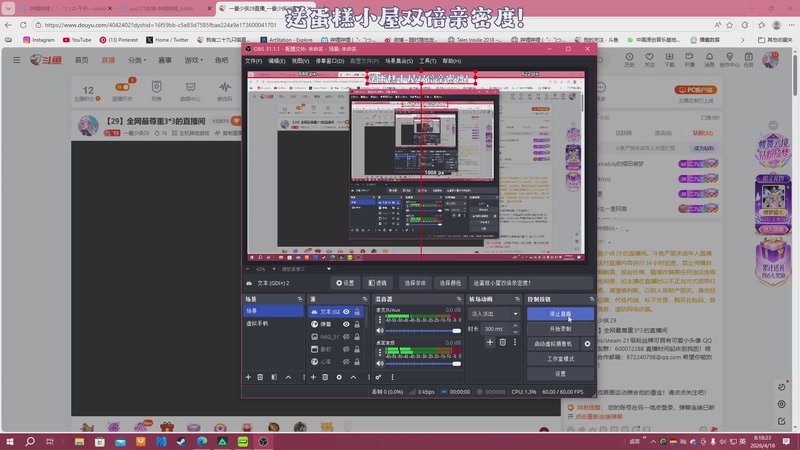This screenshot has width=800, height=450.
Task: Open OBS 视图(V) menu
Action: (300, 61)
